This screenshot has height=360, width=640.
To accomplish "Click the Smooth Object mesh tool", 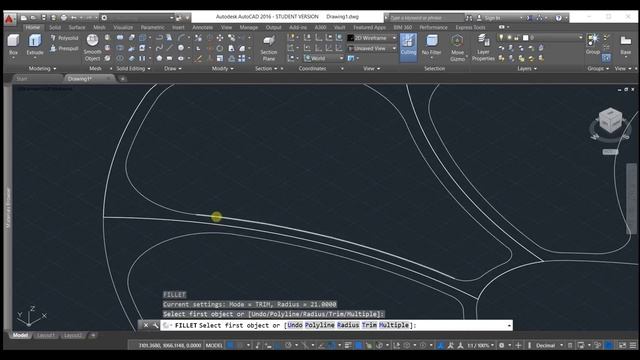I will click(x=93, y=48).
